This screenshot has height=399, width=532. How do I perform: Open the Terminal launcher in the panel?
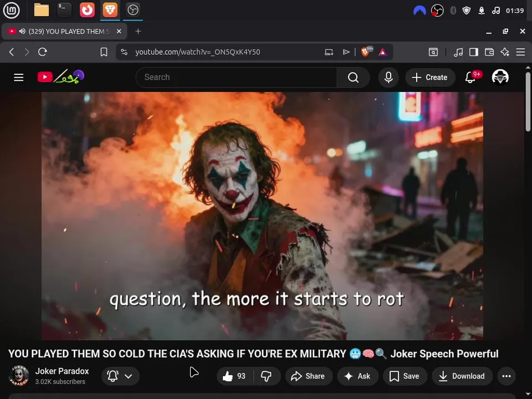coord(64,10)
